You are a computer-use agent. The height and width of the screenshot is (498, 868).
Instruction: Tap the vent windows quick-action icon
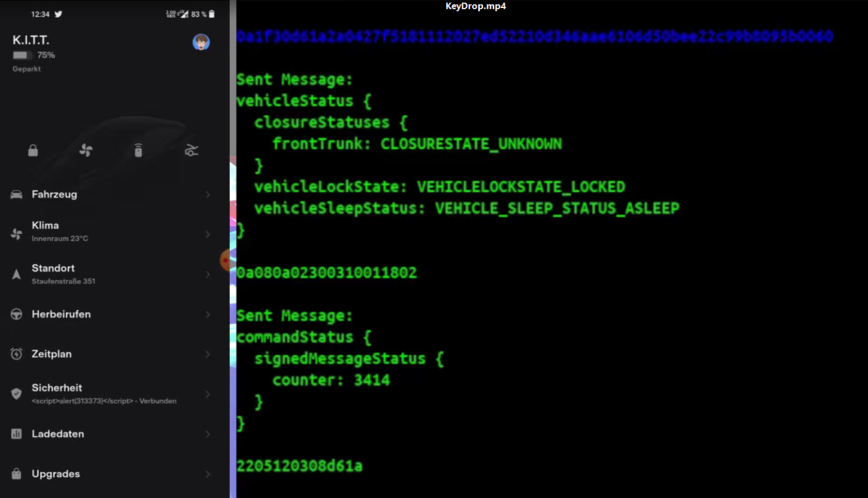click(191, 150)
